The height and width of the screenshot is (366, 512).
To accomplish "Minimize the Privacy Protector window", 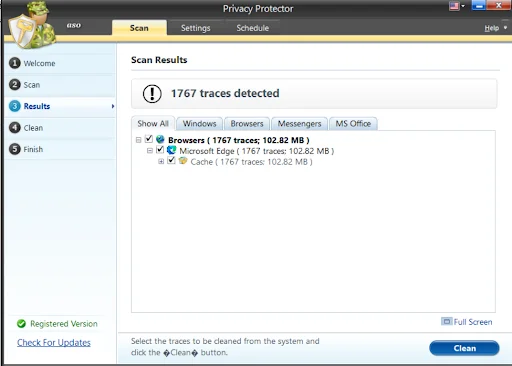I will pos(479,6).
